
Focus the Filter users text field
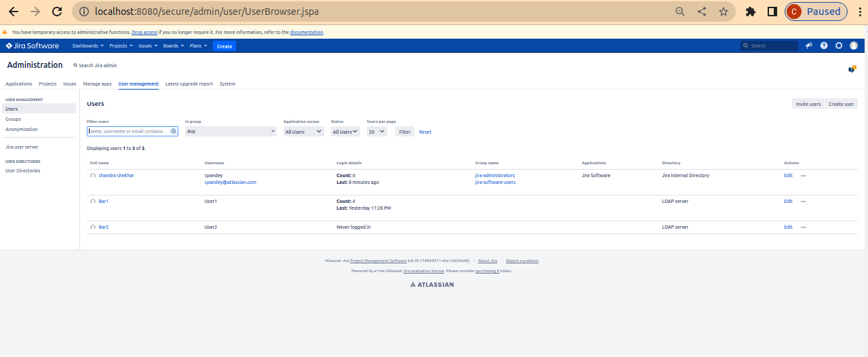point(132,131)
